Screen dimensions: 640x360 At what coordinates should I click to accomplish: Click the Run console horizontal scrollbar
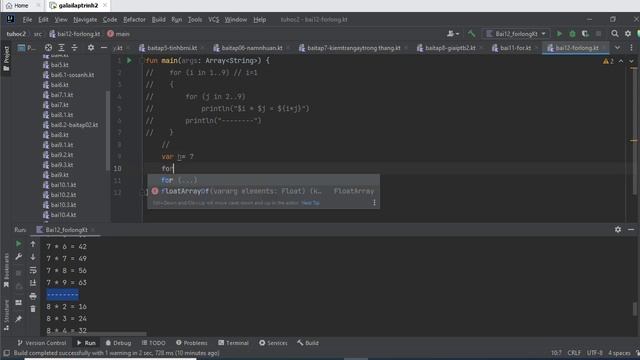pos(96,334)
